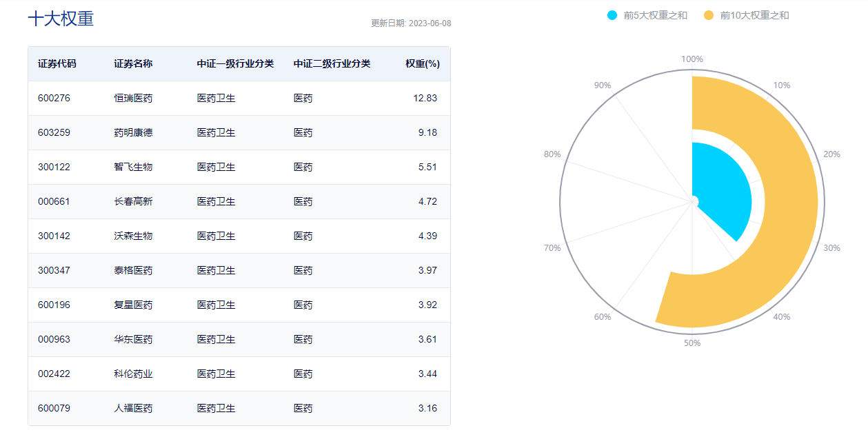Select stock name 科伦药业
The width and height of the screenshot is (868, 448).
pyautogui.click(x=133, y=374)
